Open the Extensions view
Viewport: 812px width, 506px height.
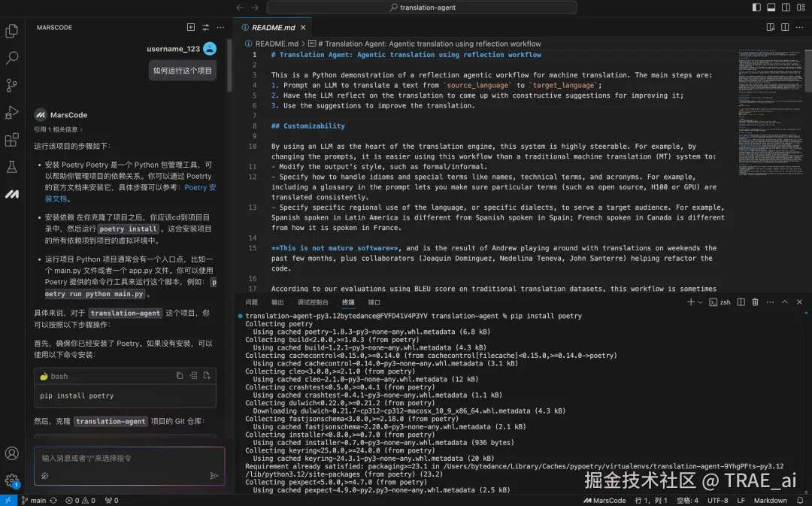click(x=11, y=140)
